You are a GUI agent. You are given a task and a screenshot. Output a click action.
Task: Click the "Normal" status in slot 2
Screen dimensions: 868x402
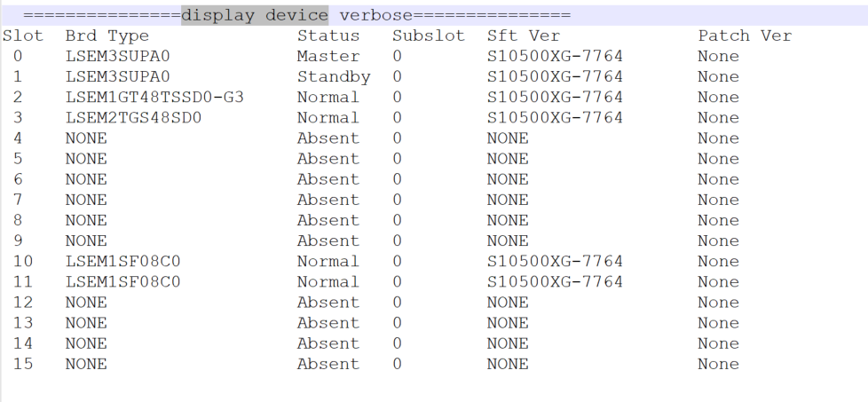tap(328, 97)
